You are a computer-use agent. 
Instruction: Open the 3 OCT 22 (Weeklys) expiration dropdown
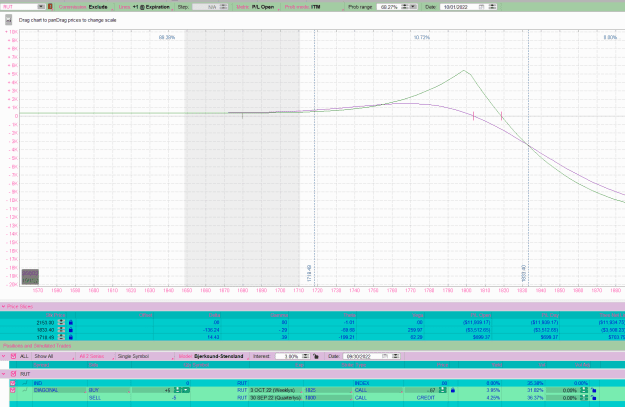pyautogui.click(x=275, y=390)
